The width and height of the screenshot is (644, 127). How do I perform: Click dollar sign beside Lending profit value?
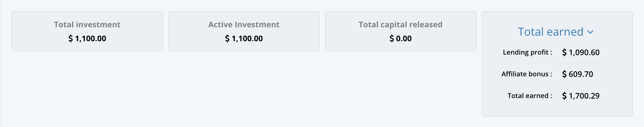point(564,52)
